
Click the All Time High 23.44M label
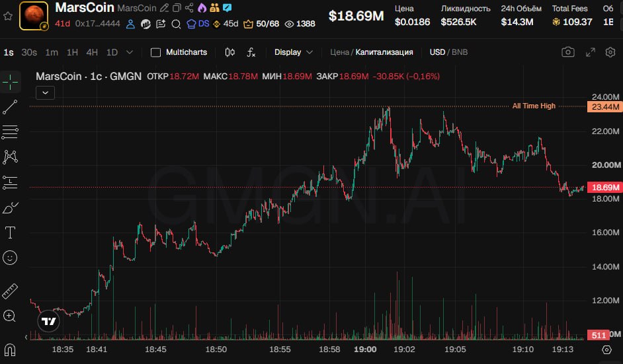605,107
